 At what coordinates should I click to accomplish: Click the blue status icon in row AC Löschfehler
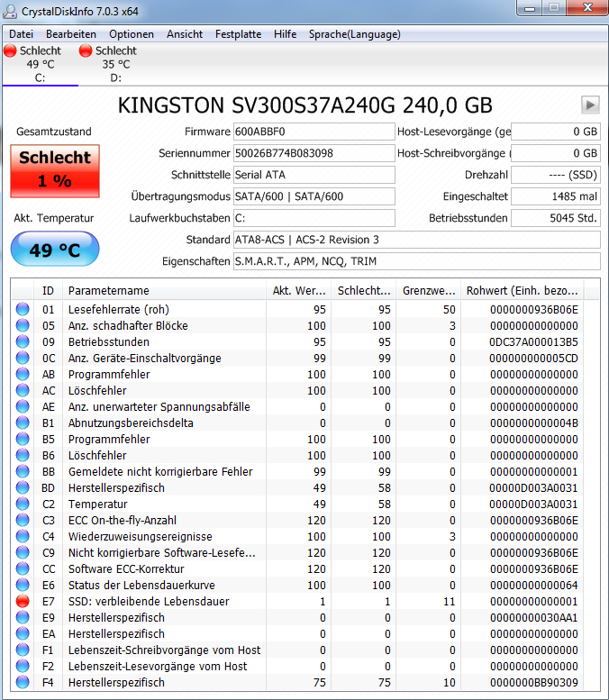point(23,391)
